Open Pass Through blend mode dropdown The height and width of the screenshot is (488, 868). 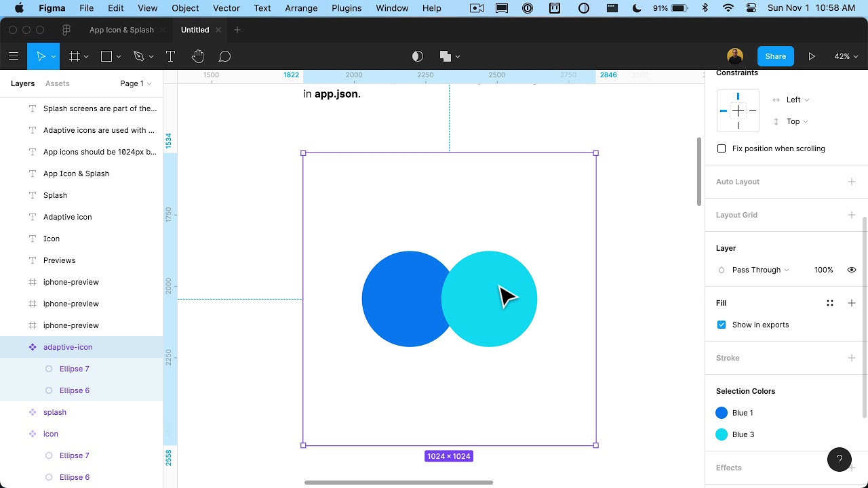pyautogui.click(x=760, y=270)
